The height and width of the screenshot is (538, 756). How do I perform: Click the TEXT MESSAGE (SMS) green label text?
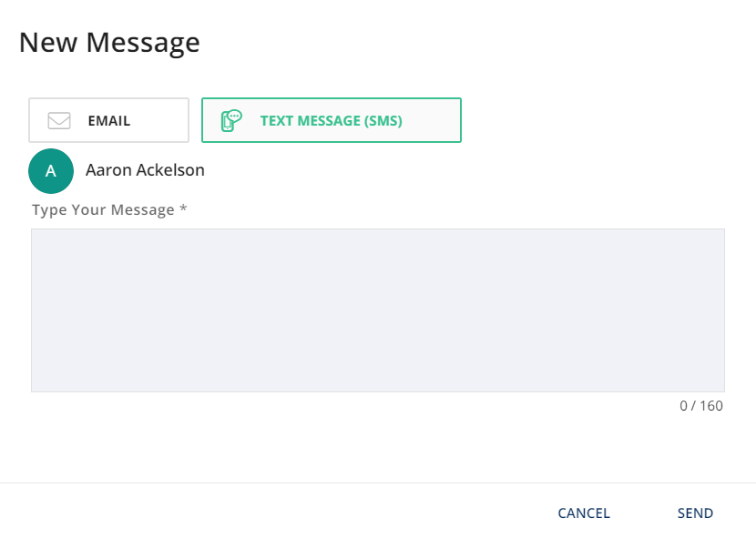[332, 120]
